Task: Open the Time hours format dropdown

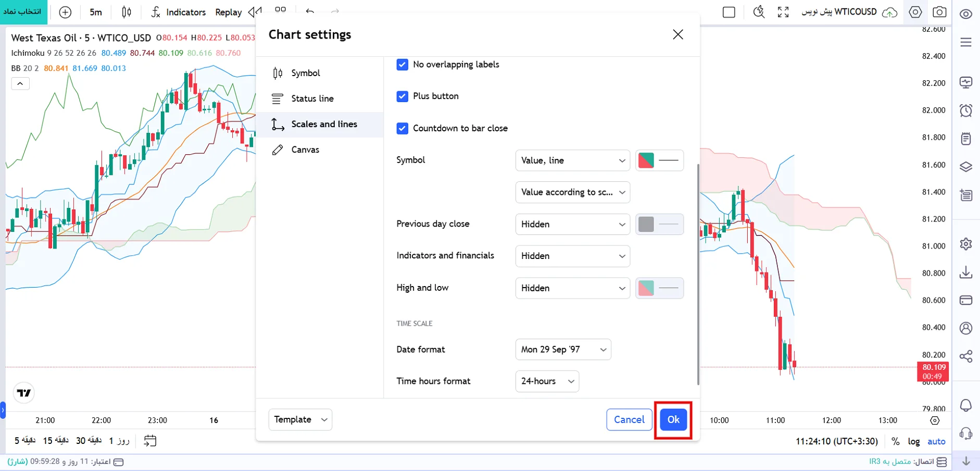Action: [547, 381]
